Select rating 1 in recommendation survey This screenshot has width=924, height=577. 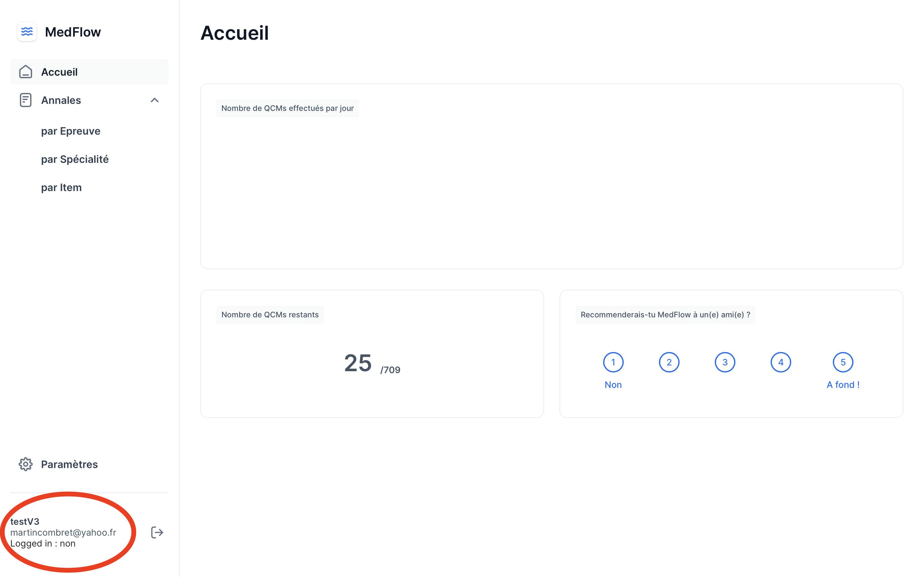click(x=613, y=362)
